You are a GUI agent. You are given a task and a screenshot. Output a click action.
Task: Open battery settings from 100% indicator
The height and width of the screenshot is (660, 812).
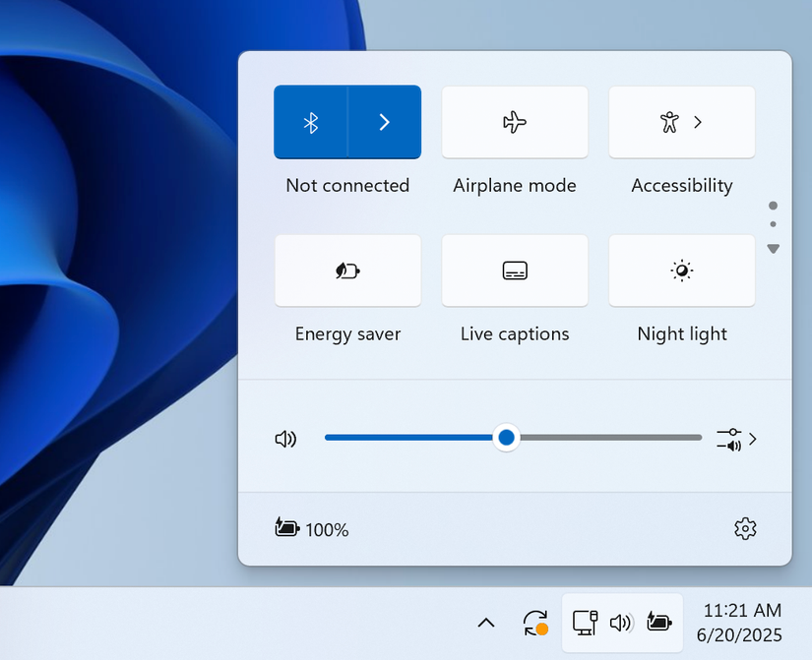[x=311, y=529]
